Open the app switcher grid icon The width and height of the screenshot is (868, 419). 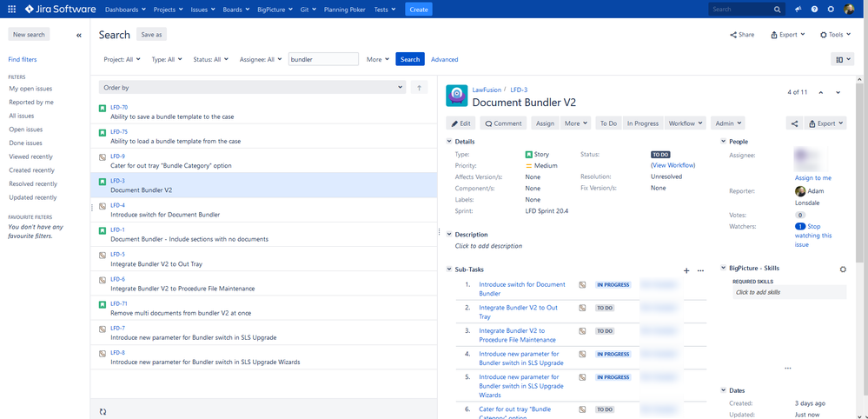[11, 9]
